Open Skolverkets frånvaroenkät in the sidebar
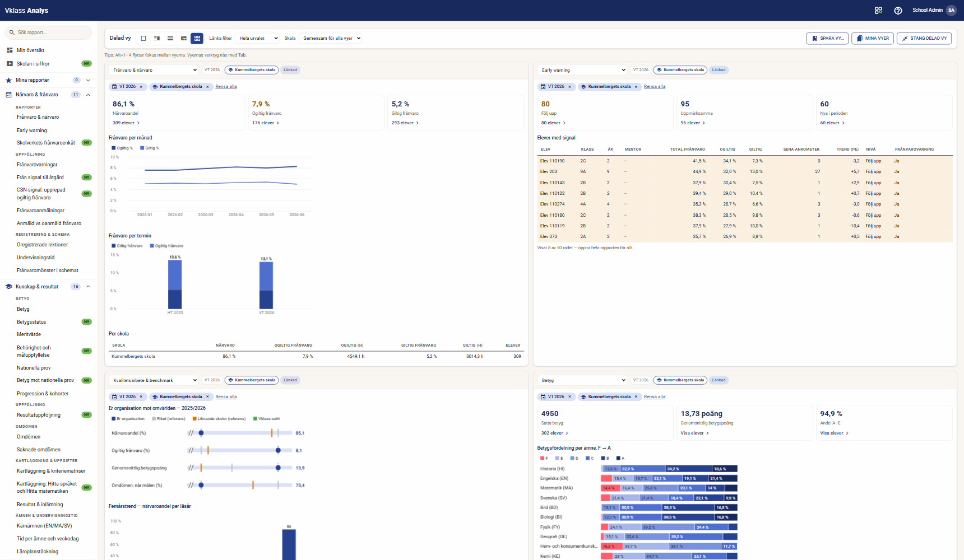Image resolution: width=964 pixels, height=560 pixels. click(46, 143)
